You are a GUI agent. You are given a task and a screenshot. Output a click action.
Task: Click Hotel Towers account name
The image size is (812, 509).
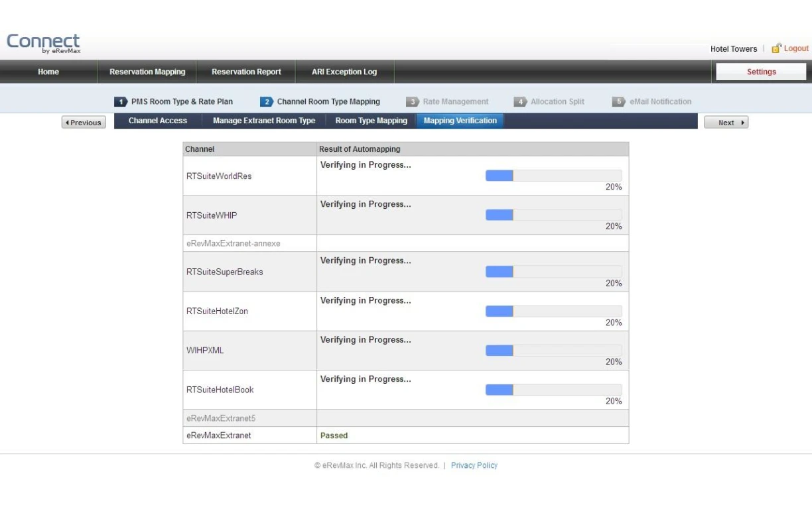tap(734, 49)
